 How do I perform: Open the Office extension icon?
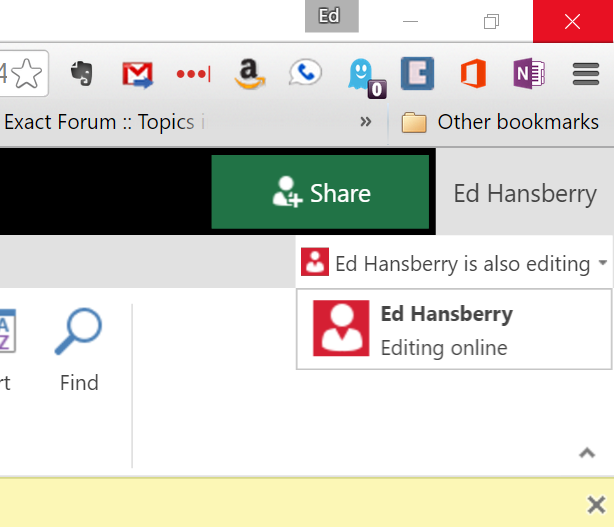pos(473,73)
